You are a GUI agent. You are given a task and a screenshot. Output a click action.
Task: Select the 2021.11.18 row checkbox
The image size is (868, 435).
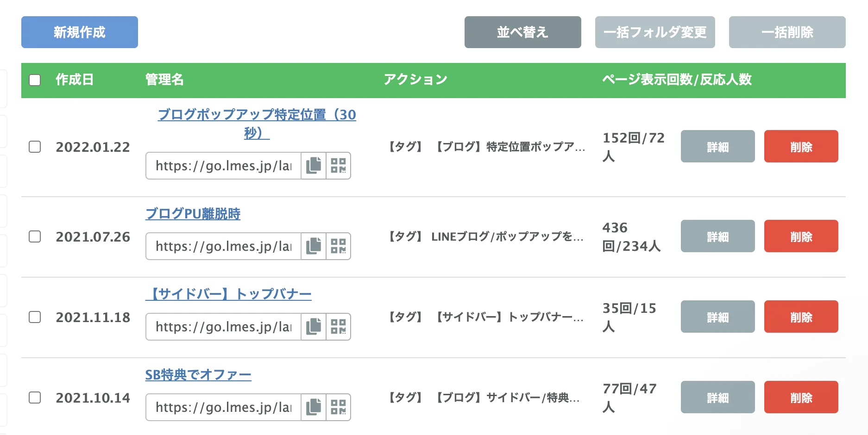(x=35, y=317)
